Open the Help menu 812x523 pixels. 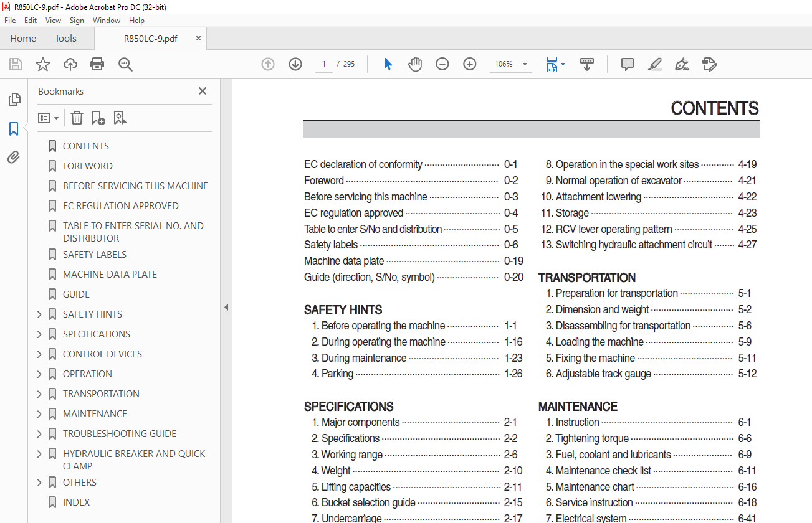coord(136,21)
